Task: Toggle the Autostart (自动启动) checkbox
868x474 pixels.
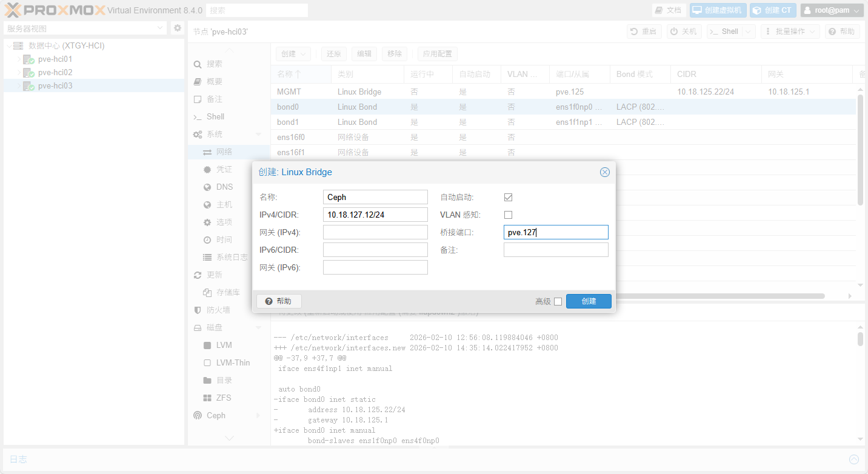Action: pyautogui.click(x=508, y=197)
